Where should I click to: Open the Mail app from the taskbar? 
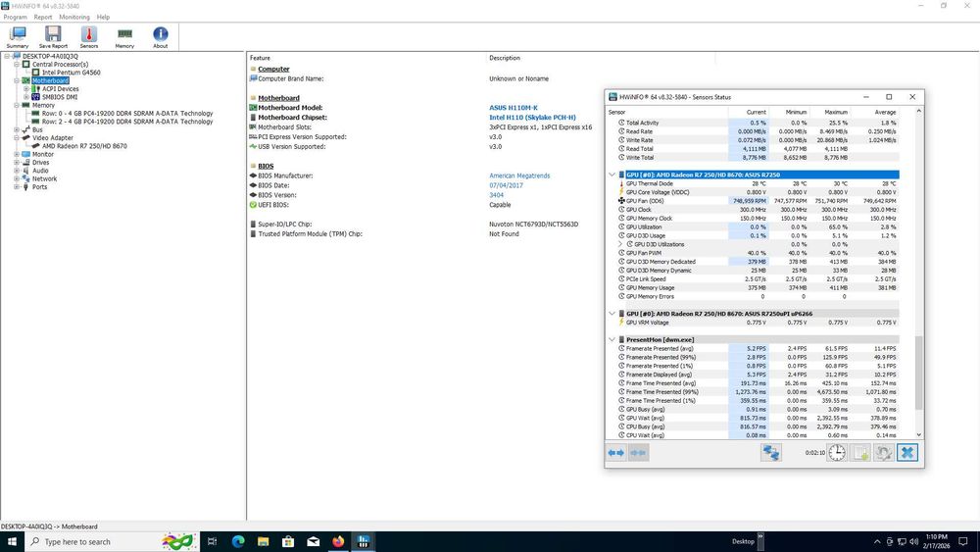314,541
